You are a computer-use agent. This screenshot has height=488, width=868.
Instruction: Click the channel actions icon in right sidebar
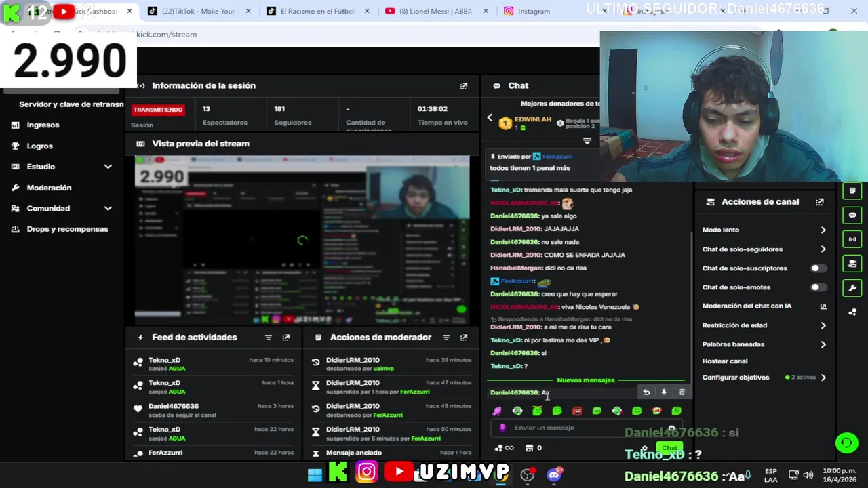(x=852, y=264)
